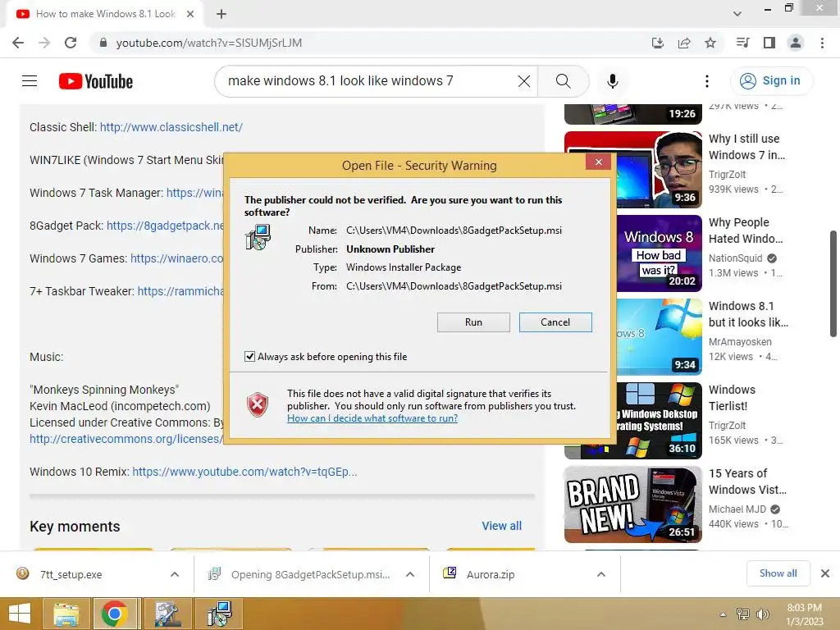
Task: Open the Chrome profile avatar
Action: (x=796, y=43)
